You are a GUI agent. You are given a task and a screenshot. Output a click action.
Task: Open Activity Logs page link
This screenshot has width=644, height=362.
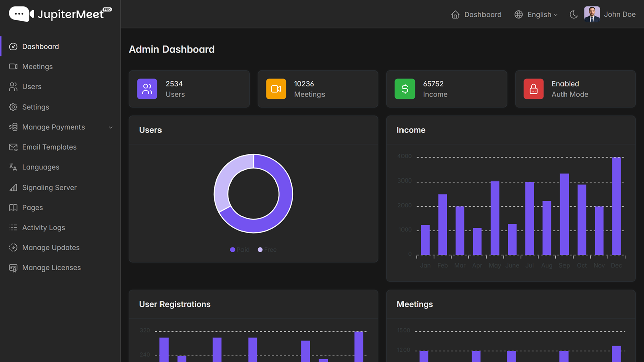pos(43,228)
